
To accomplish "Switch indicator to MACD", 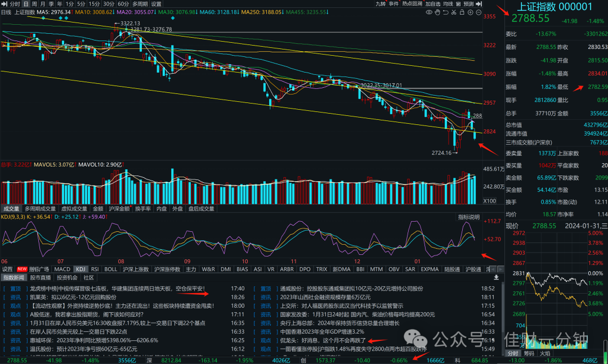I will [62, 269].
